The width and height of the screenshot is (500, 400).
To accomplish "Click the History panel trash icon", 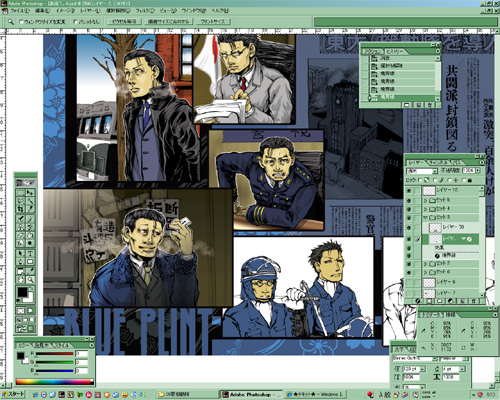I will pyautogui.click(x=430, y=105).
